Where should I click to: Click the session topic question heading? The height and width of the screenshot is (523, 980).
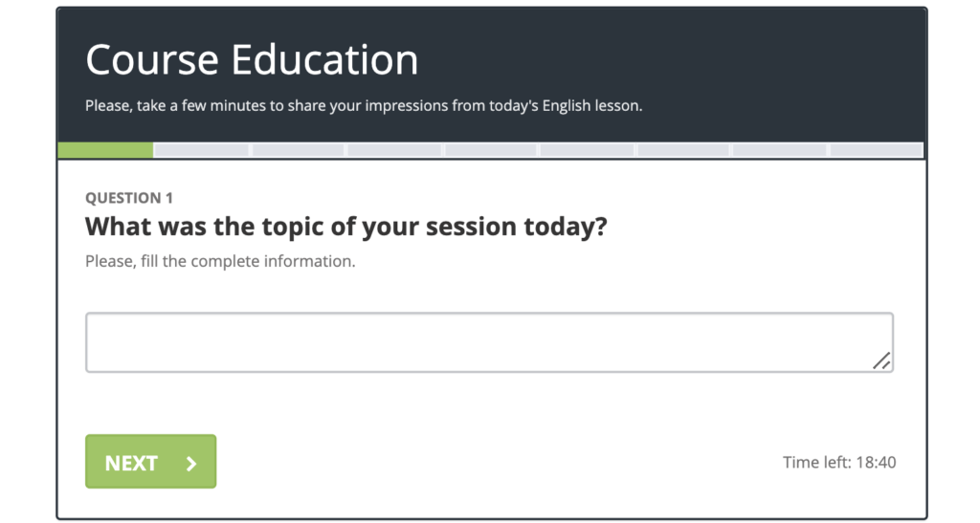[346, 228]
